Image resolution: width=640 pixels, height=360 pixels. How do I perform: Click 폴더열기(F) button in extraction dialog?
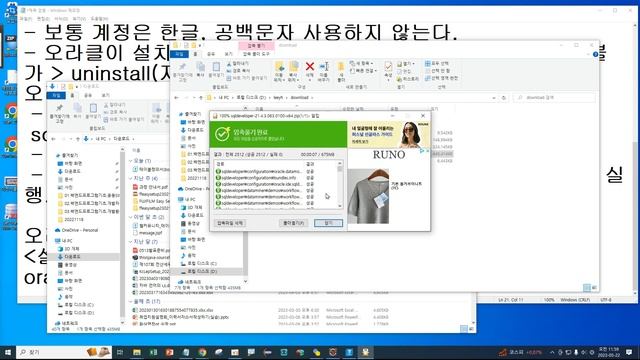tap(293, 223)
